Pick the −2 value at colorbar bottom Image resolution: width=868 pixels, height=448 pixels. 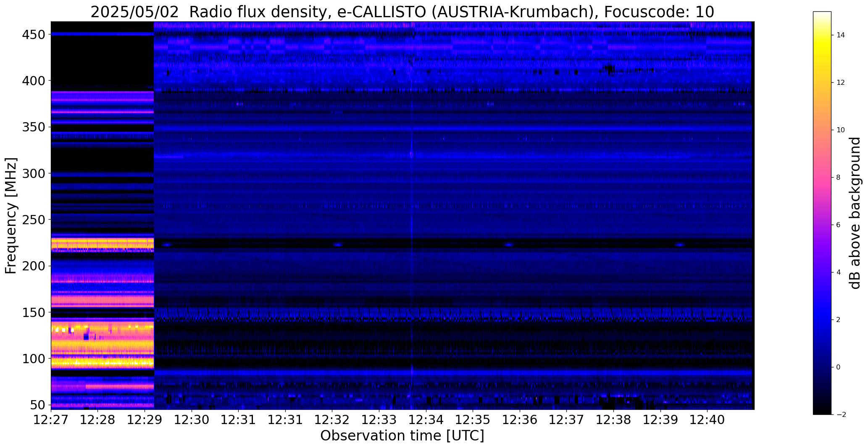pyautogui.click(x=841, y=414)
